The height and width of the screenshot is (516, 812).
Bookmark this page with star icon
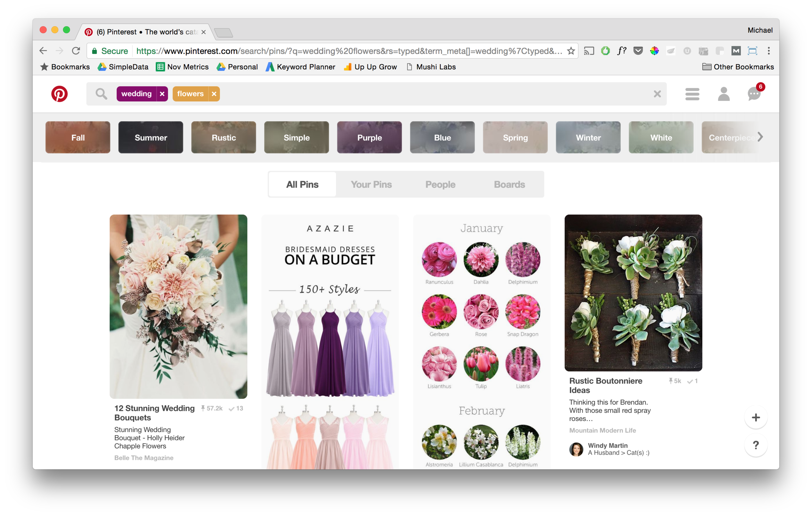point(571,51)
